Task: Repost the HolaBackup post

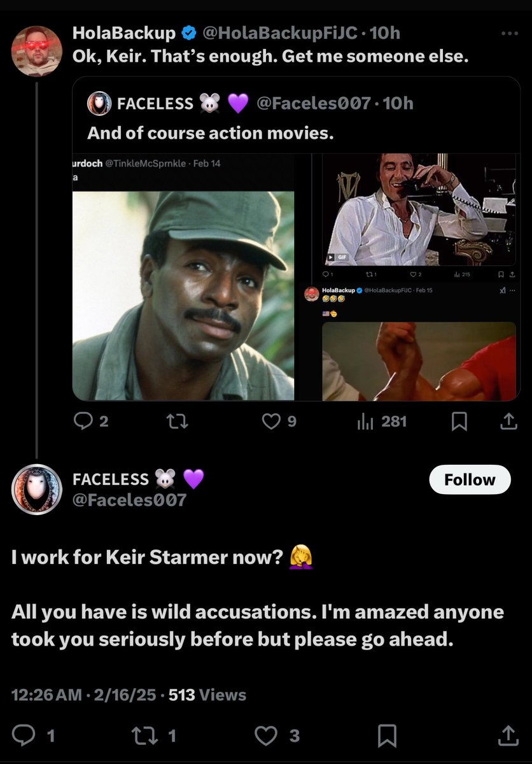Action: (177, 421)
